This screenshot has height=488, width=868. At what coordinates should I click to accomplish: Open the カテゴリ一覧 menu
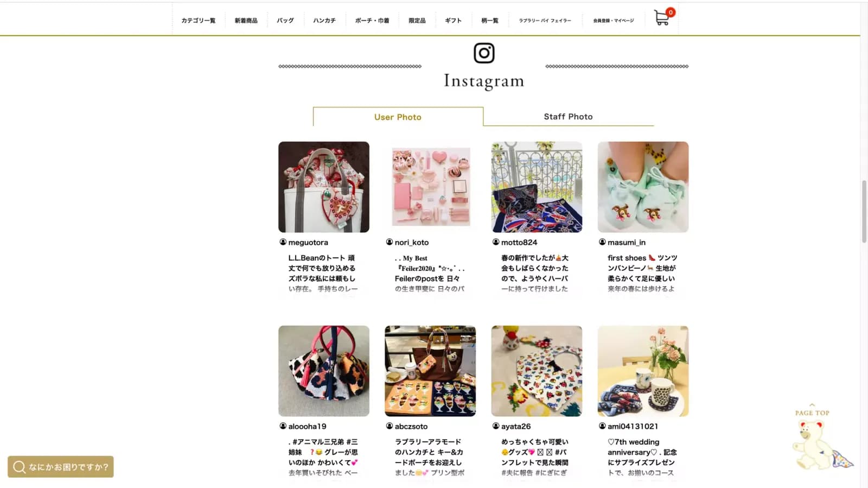(198, 21)
